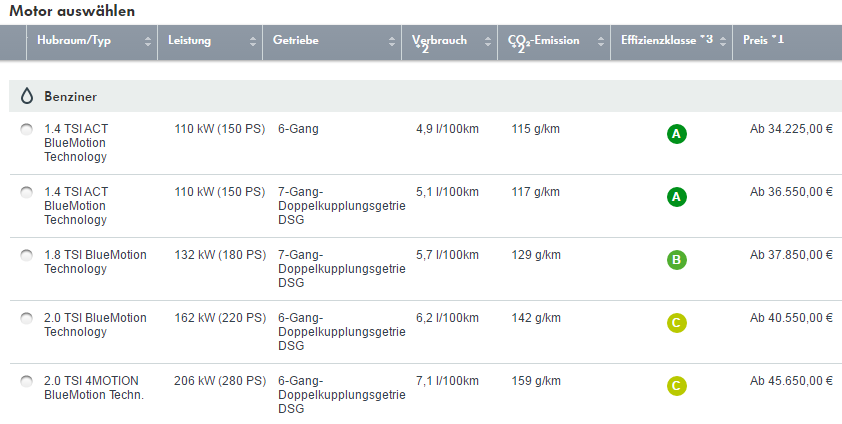Click the efficiency class A badge for 34.225 € engine
Screen dimensions: 842x424
[x=677, y=134]
